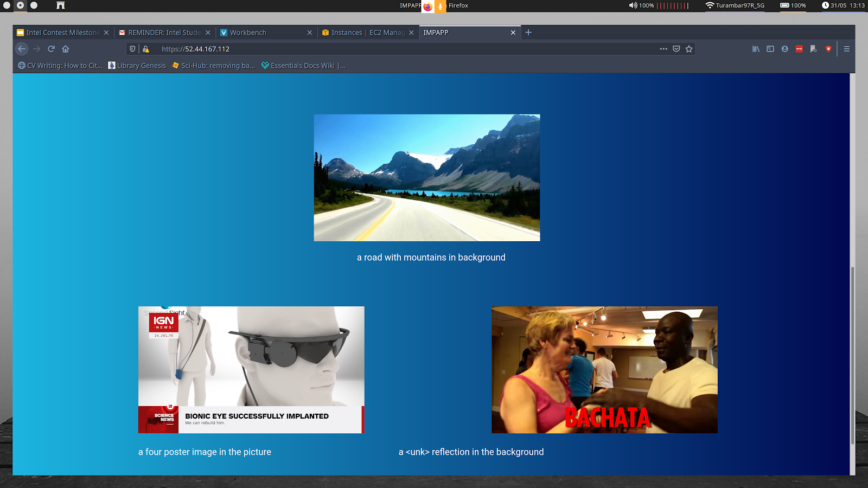Open the tracking protection shield icon

pos(132,49)
